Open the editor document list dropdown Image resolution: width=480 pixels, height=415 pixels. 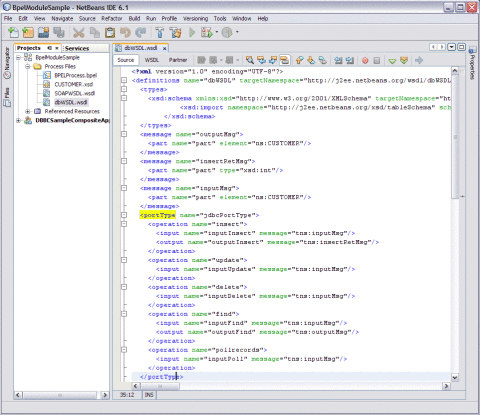click(x=451, y=47)
